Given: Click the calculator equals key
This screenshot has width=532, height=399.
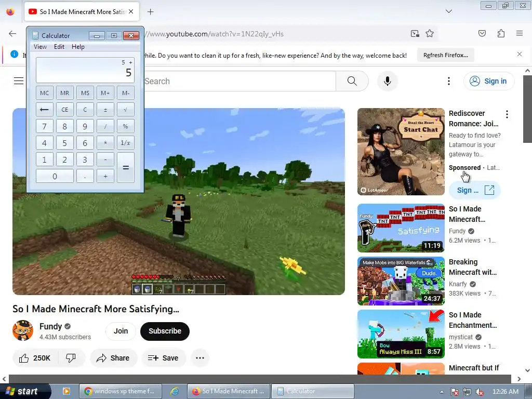Looking at the screenshot, I should pyautogui.click(x=126, y=168).
